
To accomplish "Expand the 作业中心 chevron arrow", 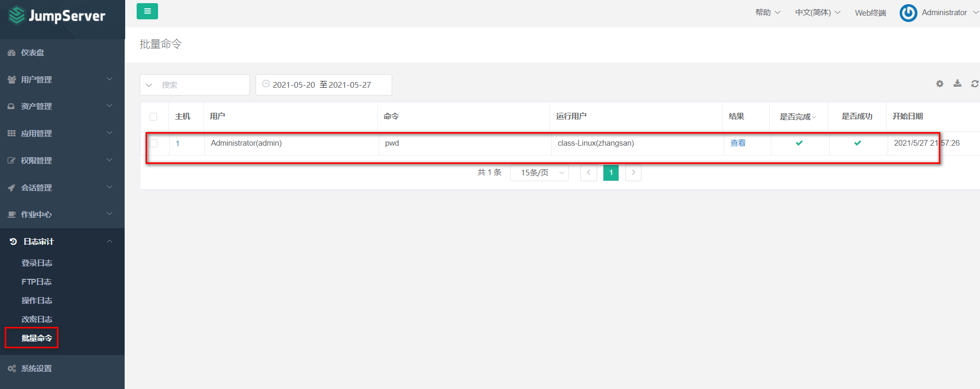I will pos(110,214).
